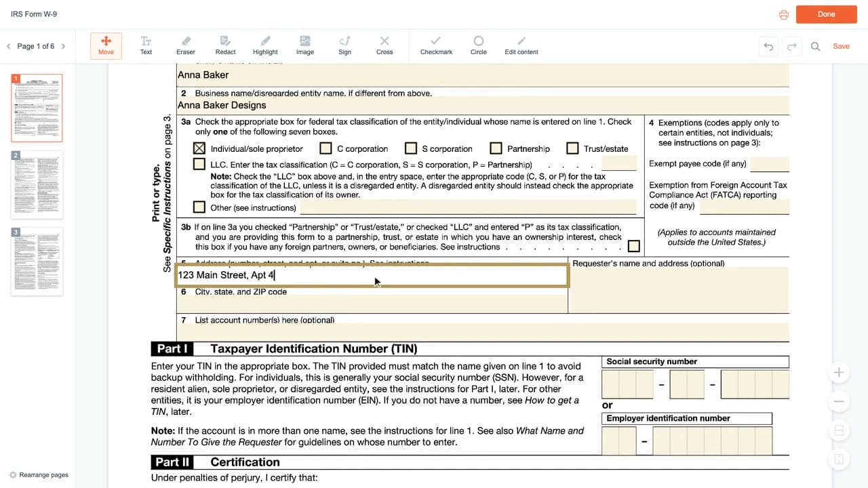The image size is (868, 488).
Task: Click the undo arrow button
Action: [x=768, y=46]
